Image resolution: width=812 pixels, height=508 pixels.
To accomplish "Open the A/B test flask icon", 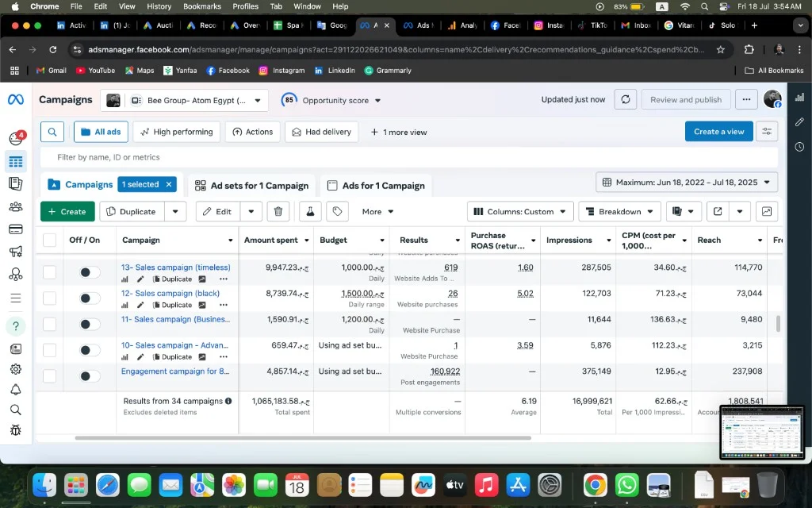I will click(310, 211).
